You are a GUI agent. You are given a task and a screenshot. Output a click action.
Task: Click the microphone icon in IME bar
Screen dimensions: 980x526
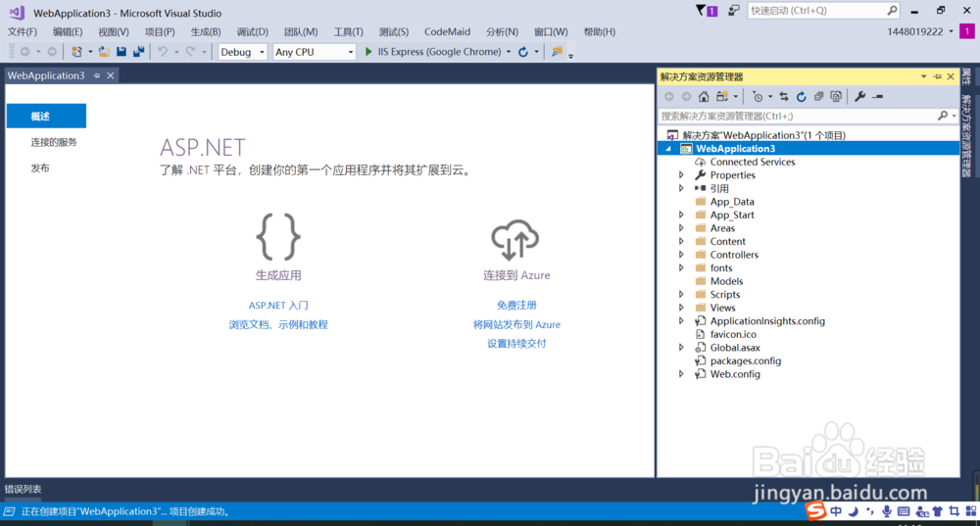pos(886,511)
